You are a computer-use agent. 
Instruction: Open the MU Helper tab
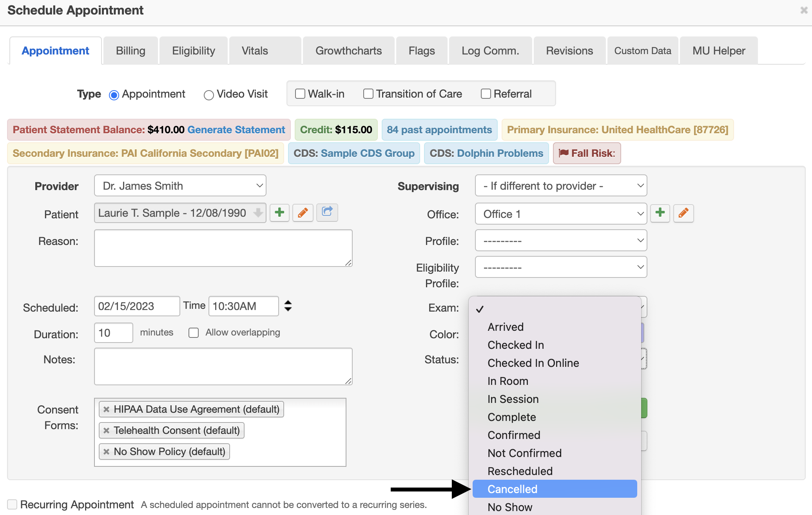[719, 51]
